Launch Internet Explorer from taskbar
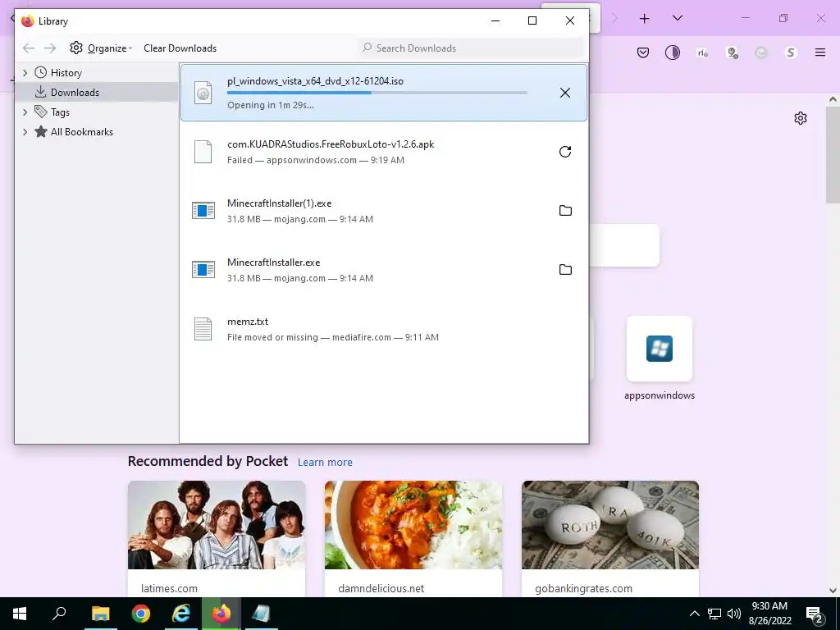 (x=181, y=614)
